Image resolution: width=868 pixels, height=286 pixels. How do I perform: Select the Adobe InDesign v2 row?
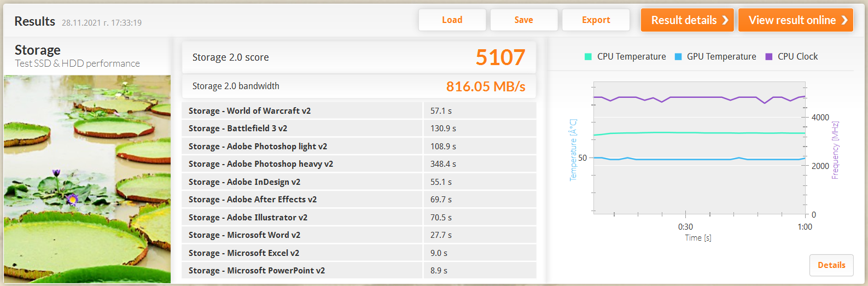(359, 182)
